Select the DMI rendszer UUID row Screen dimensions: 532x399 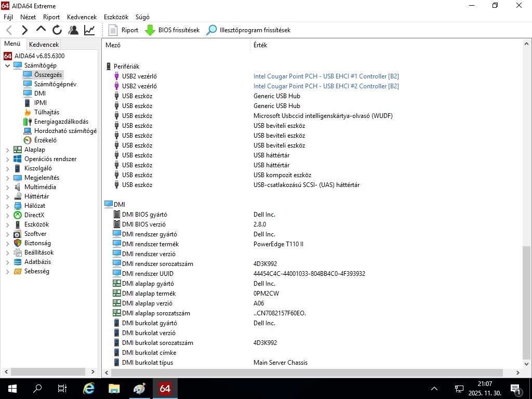pyautogui.click(x=312, y=274)
